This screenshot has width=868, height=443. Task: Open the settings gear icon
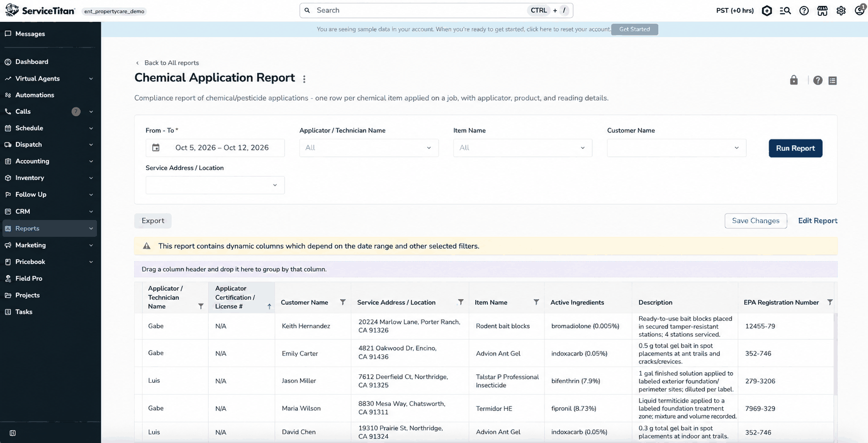(841, 10)
